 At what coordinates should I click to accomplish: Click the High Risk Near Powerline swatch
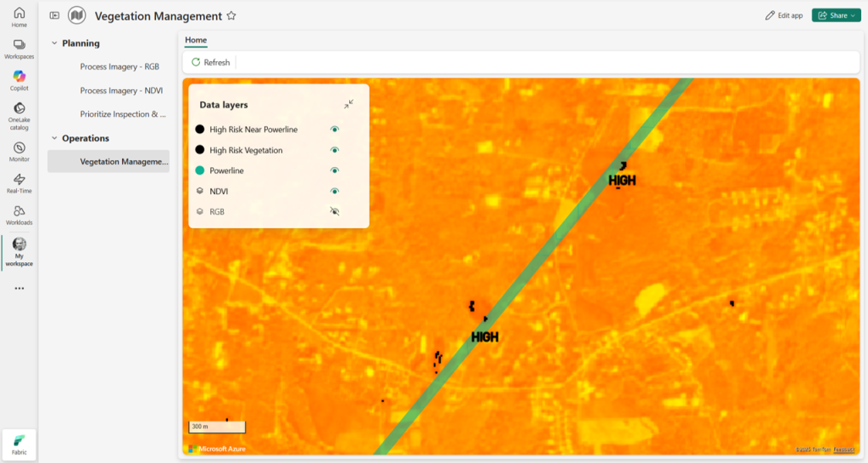pos(200,129)
